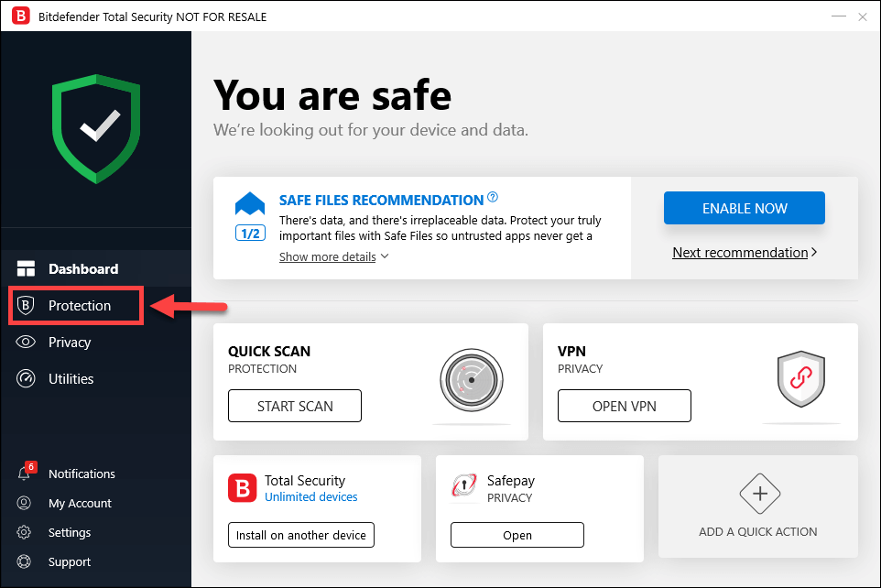Screen dimensions: 881x588
Task: Click the Settings gear icon in sidebar
Action: [x=25, y=532]
